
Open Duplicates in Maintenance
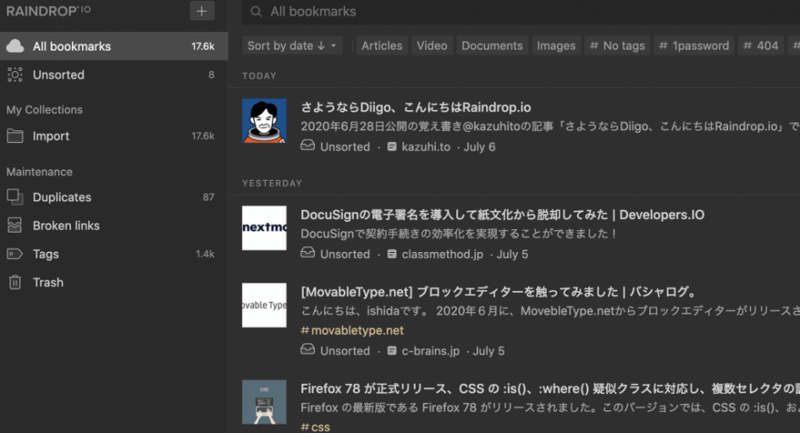(61, 197)
